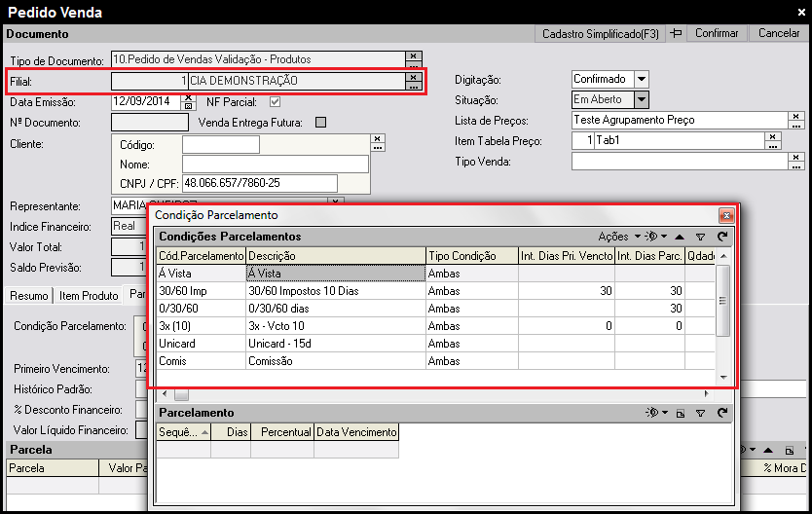Image resolution: width=812 pixels, height=514 pixels.
Task: Clear the Tipo de Documento field selection
Action: point(413,55)
